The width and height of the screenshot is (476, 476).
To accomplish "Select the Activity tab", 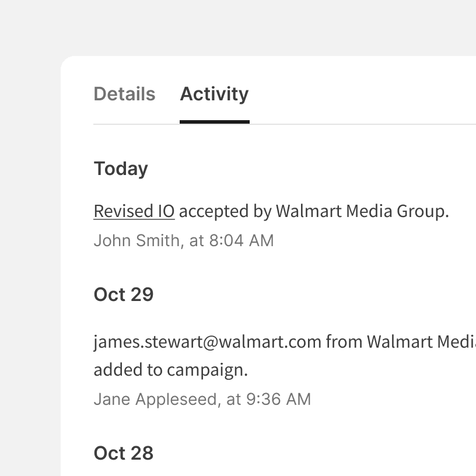I will (214, 94).
